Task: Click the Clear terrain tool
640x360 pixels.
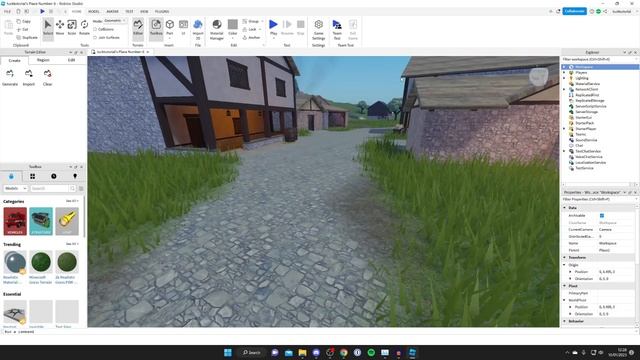Action: 47,77
